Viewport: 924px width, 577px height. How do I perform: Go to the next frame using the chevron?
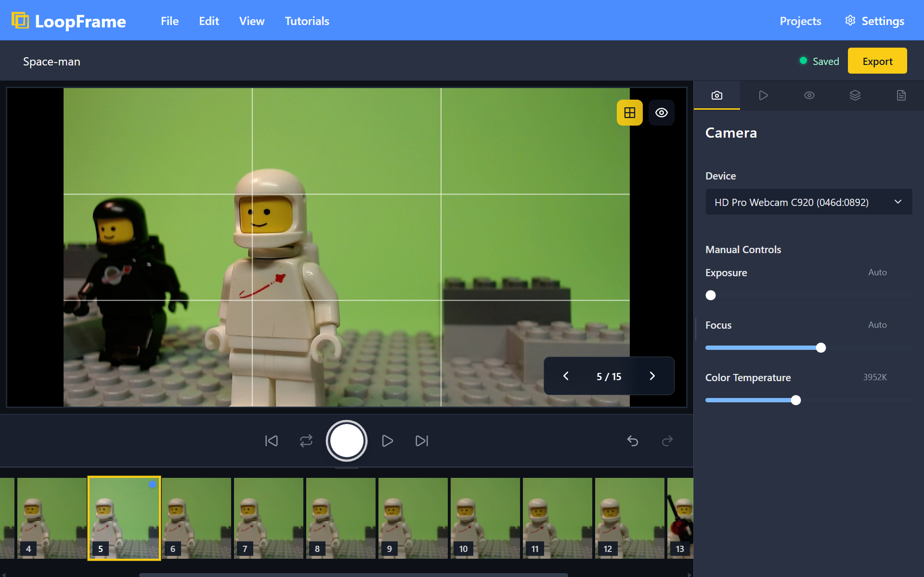coord(652,376)
